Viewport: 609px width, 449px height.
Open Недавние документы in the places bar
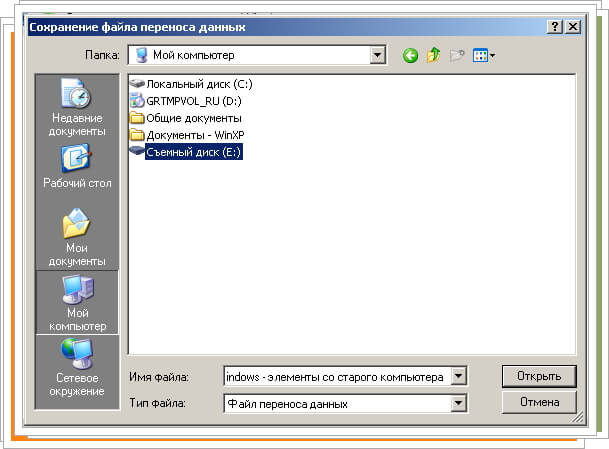[77, 108]
